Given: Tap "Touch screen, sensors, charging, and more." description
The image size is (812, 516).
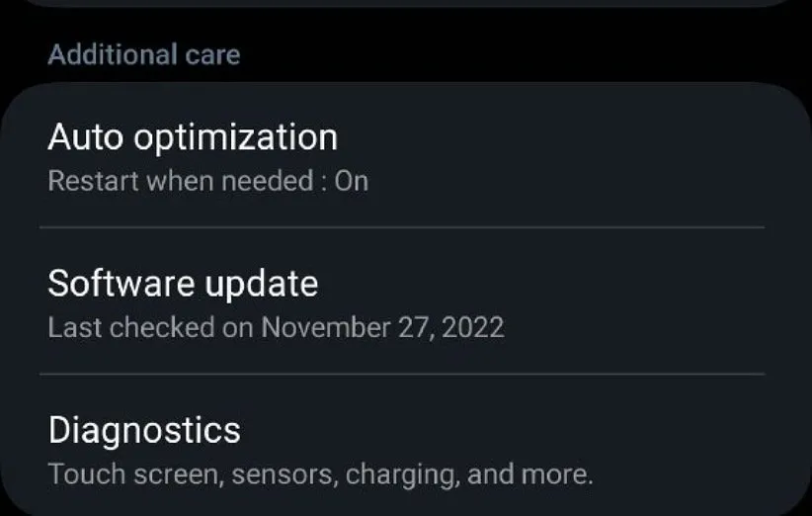Looking at the screenshot, I should click(x=320, y=473).
